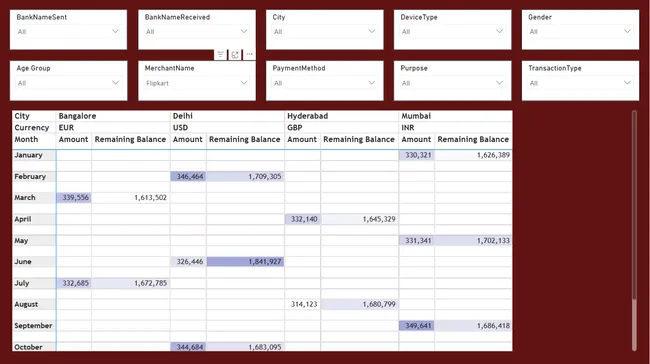Viewport: 650px width, 364px height.
Task: Expand the PaymentMethod slicer dropdown
Action: pos(325,83)
